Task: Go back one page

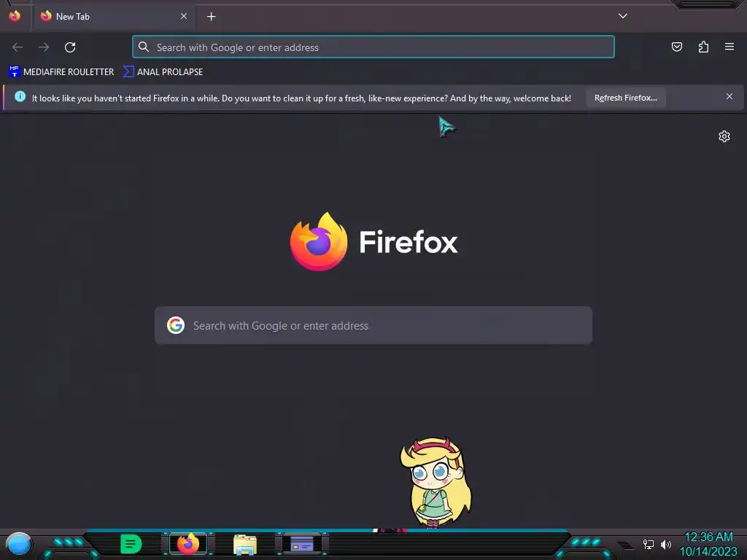Action: (18, 47)
